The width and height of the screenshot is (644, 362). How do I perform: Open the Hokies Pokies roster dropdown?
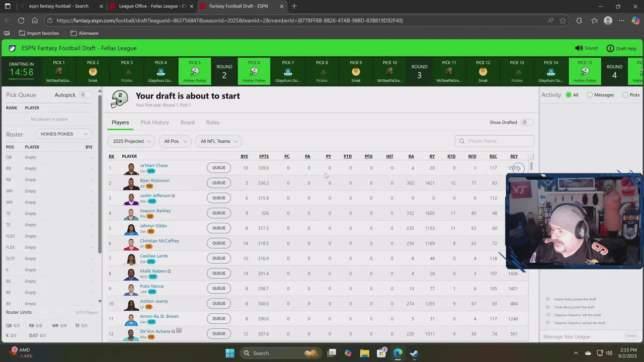tap(64, 134)
